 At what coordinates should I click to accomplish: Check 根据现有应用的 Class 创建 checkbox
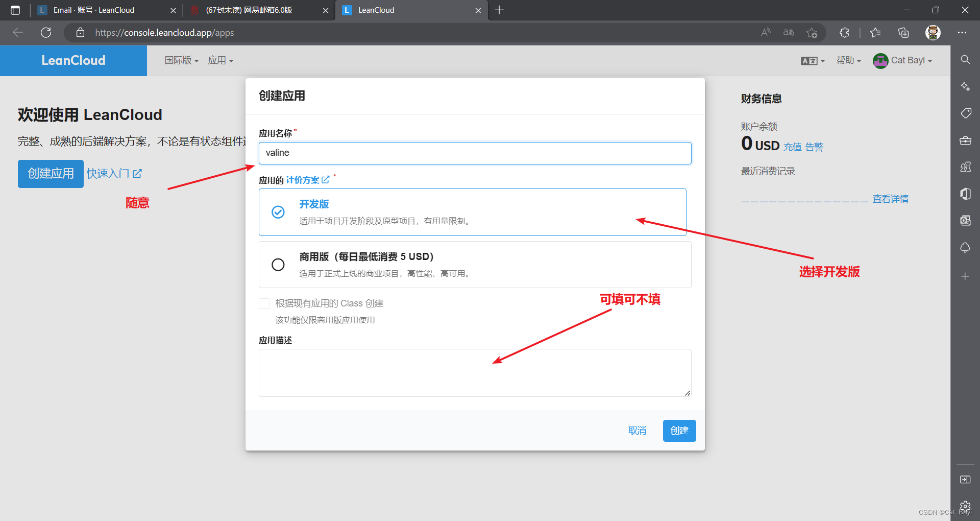[x=264, y=303]
